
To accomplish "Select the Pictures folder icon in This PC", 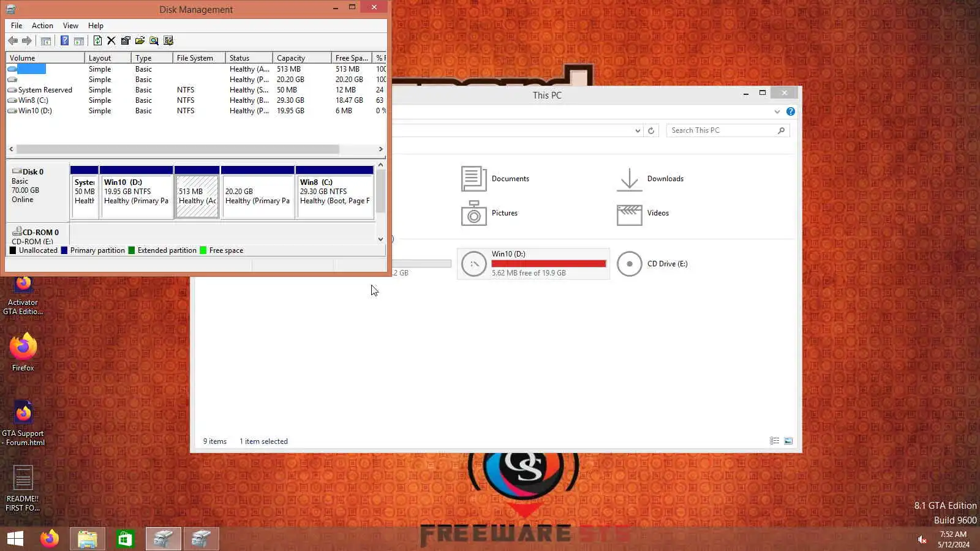I will (x=473, y=213).
